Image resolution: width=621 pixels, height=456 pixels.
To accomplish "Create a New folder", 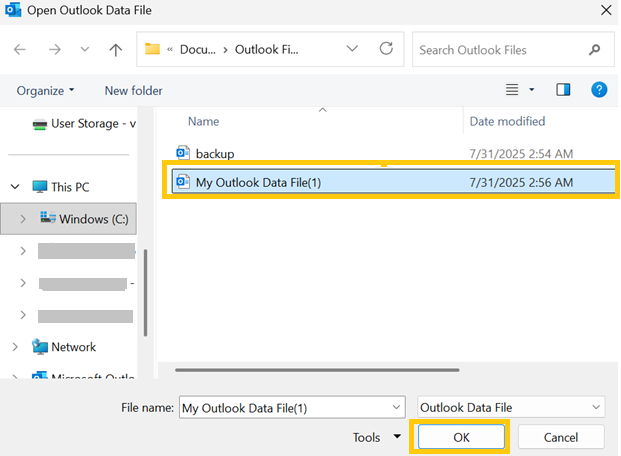I will tap(133, 91).
